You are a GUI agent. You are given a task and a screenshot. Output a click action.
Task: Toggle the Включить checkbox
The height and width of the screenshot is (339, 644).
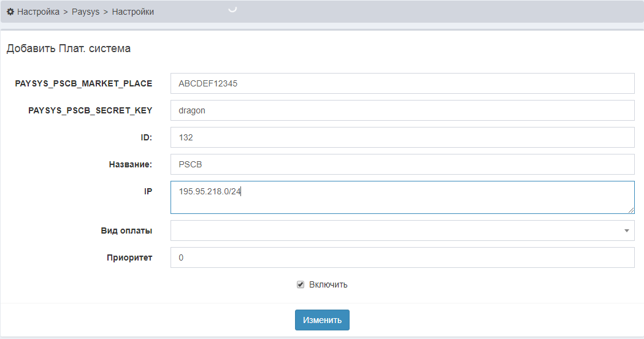[x=301, y=284]
